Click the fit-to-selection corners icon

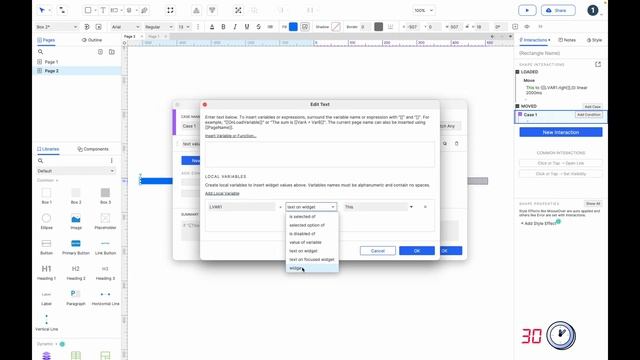[170, 10]
